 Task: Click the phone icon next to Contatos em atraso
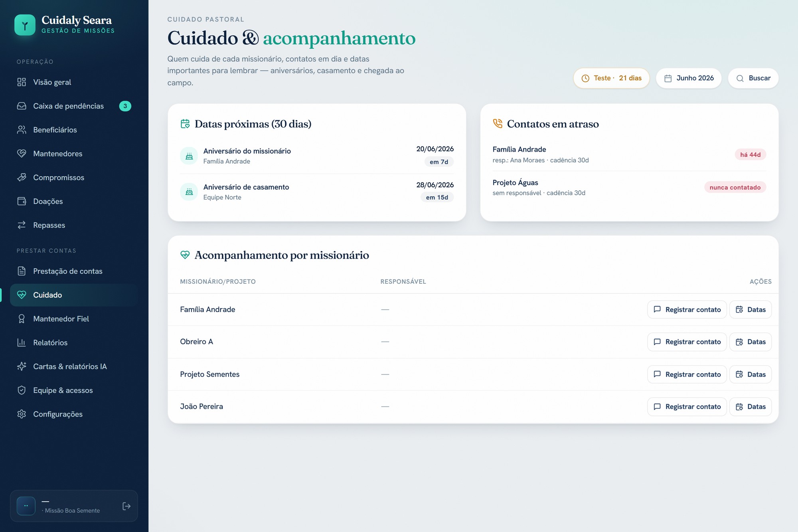(x=498, y=124)
